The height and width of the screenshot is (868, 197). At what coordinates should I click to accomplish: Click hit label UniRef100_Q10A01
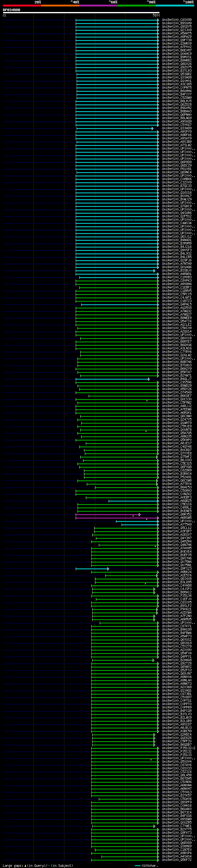coord(176,81)
